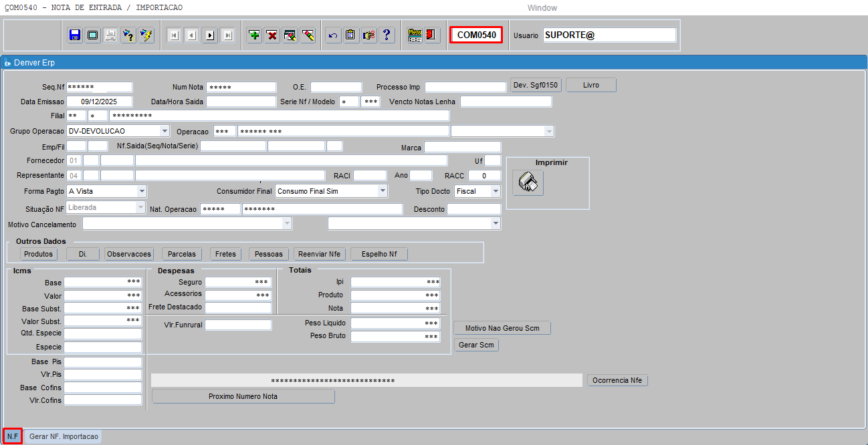Click the Data Emissao date field
This screenshot has width=868, height=445.
click(x=99, y=102)
